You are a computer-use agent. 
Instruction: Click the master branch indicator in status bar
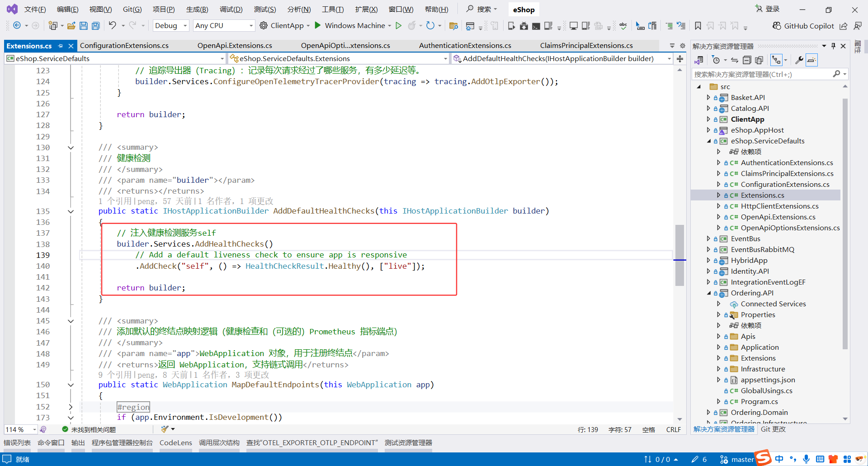(x=737, y=459)
